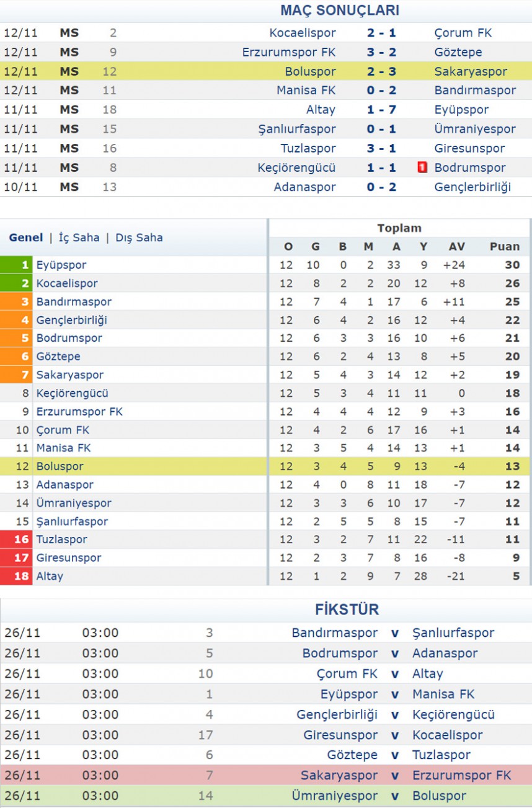Image resolution: width=532 pixels, height=808 pixels.
Task: Open Sakaryaspor in the fixture list
Action: (339, 775)
